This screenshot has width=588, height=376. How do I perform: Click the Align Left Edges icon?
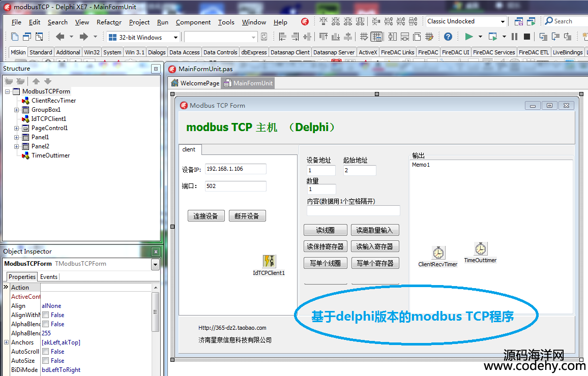tap(283, 37)
